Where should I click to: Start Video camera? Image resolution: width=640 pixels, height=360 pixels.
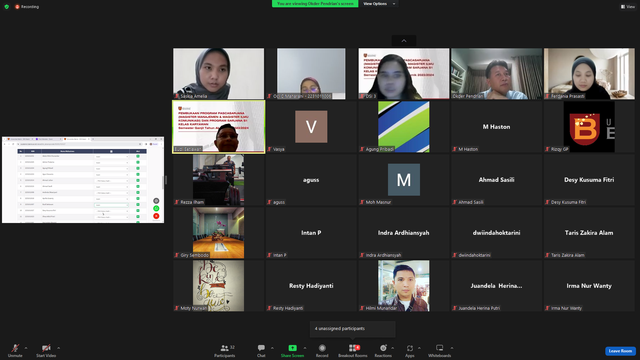(46, 350)
